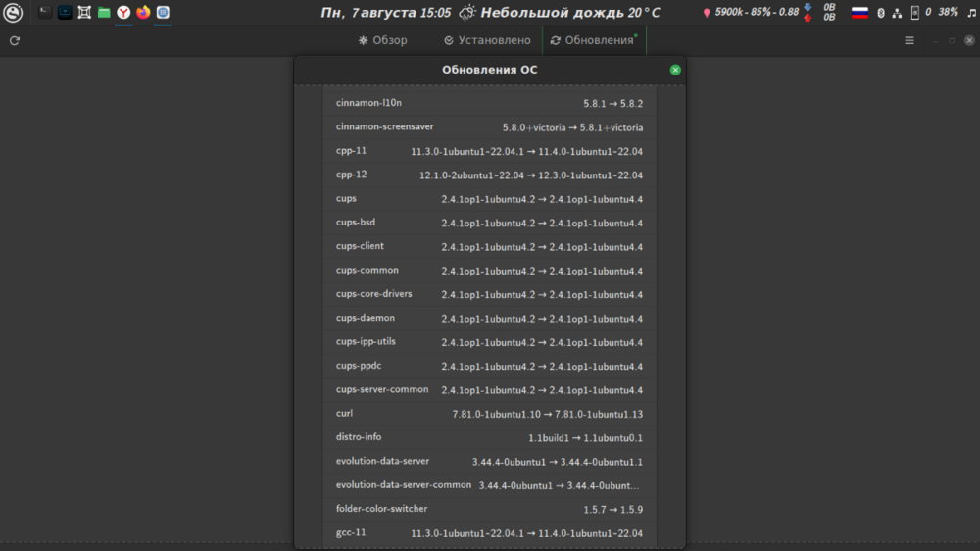Open Firefox from the top panel

(x=143, y=13)
